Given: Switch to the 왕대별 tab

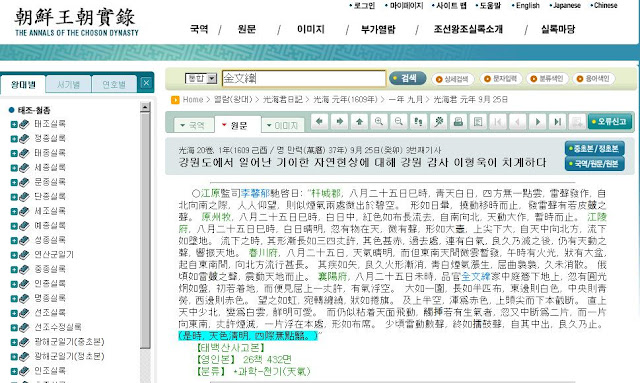Looking at the screenshot, I should [23, 85].
